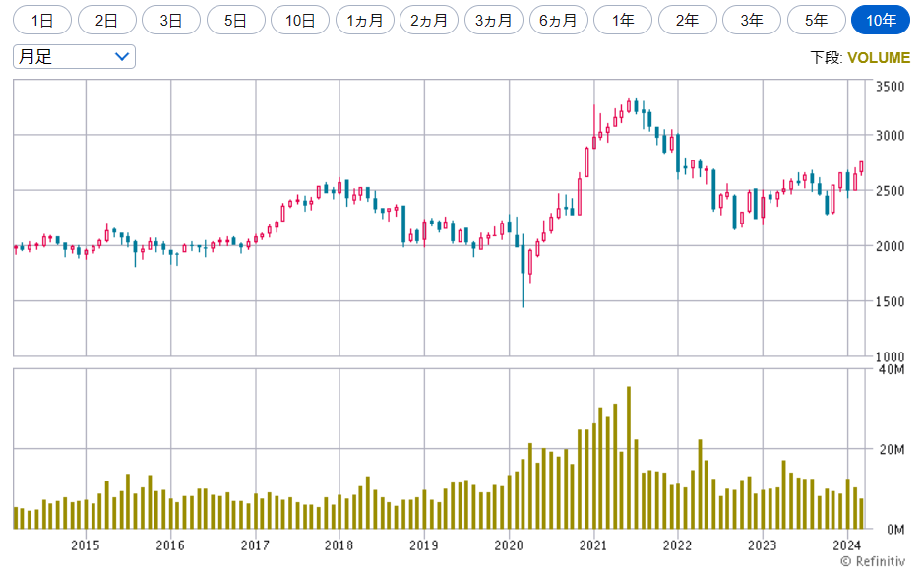924x577 pixels.
Task: Set chart period to 3年
Action: coord(751,20)
